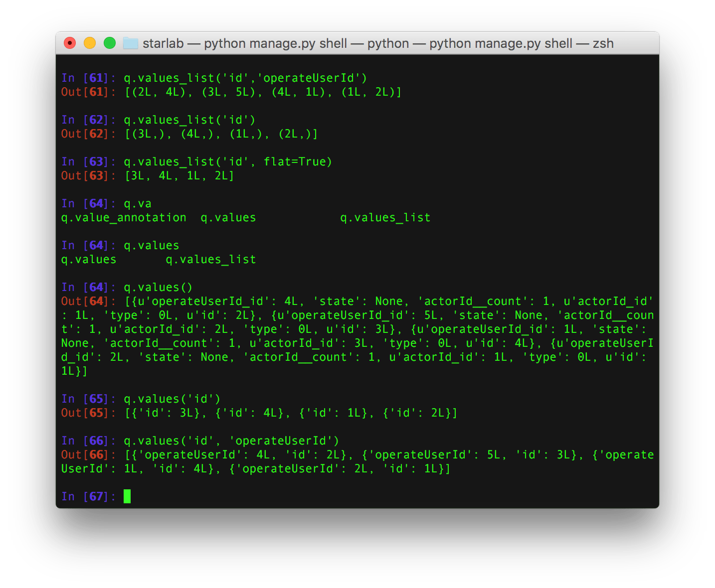Viewport: 715px width, 588px height.
Task: Click the q.values completion suggestion
Action: click(228, 217)
